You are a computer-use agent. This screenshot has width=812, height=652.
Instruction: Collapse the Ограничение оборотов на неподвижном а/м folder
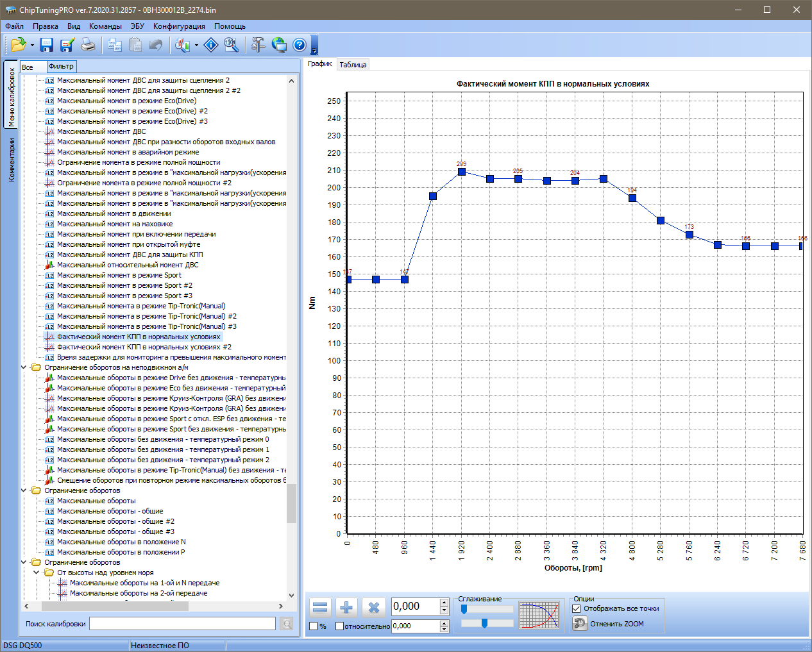coord(24,367)
